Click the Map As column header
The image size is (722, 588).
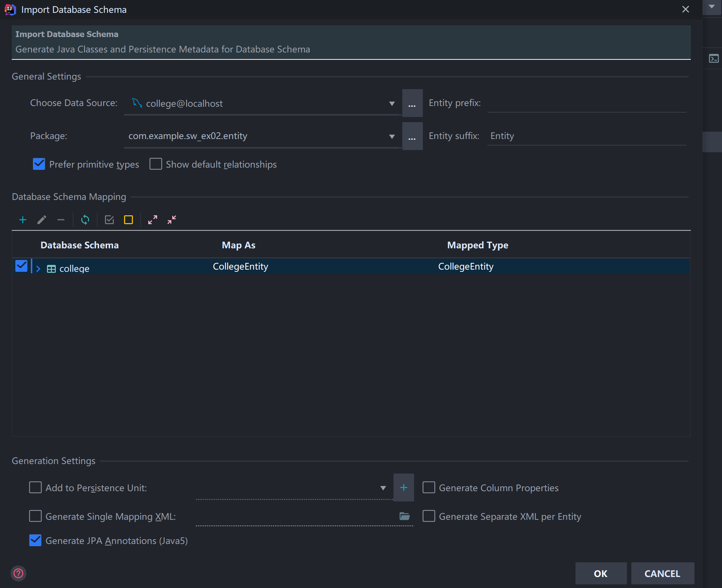point(239,245)
